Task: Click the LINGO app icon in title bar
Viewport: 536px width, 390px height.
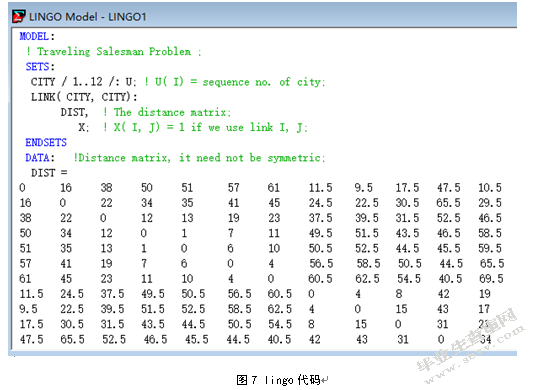Action: 18,16
